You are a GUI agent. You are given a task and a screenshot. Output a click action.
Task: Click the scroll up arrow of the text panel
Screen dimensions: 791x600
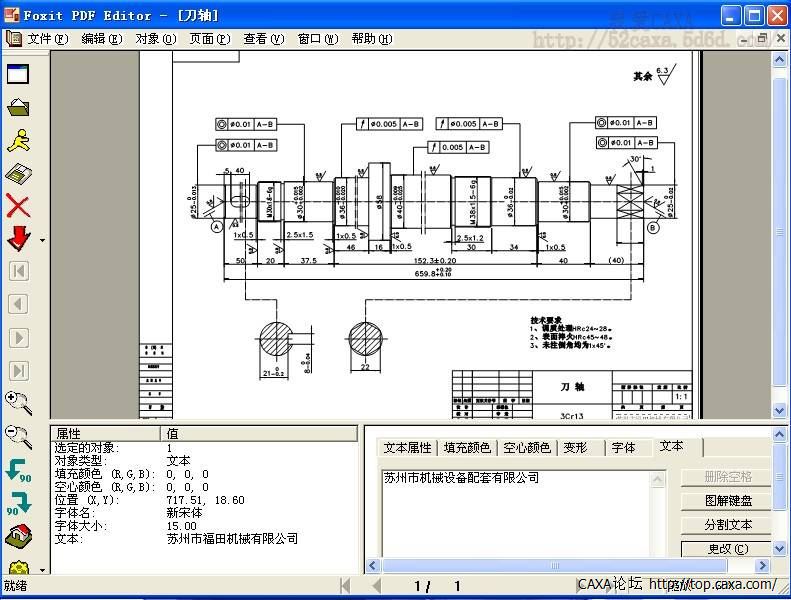[780, 434]
